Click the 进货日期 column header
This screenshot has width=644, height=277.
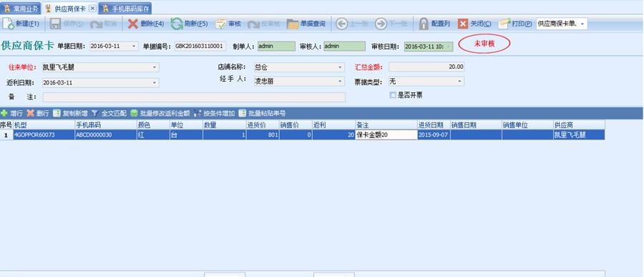pyautogui.click(x=434, y=125)
